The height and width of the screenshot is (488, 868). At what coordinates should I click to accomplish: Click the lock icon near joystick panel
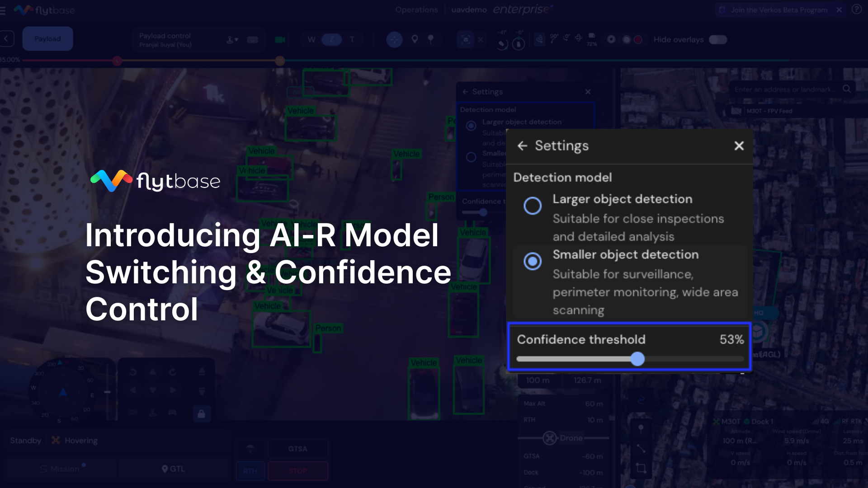pyautogui.click(x=202, y=414)
